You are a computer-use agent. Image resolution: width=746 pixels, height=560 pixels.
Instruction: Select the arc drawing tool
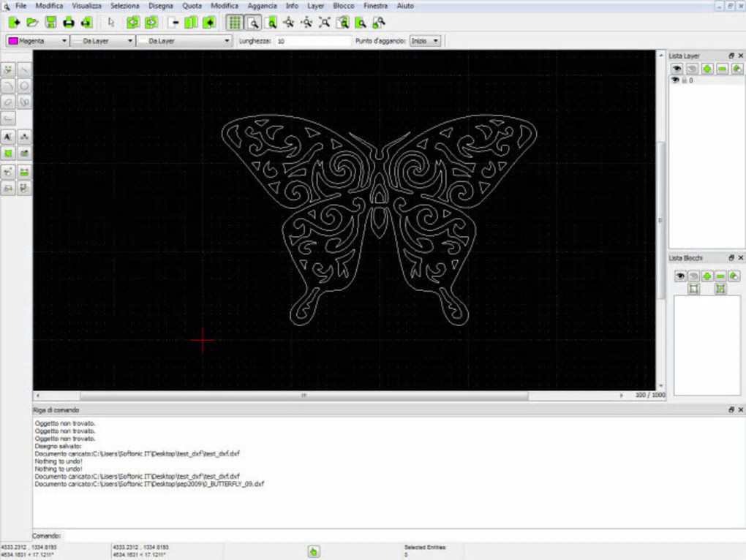click(x=8, y=86)
